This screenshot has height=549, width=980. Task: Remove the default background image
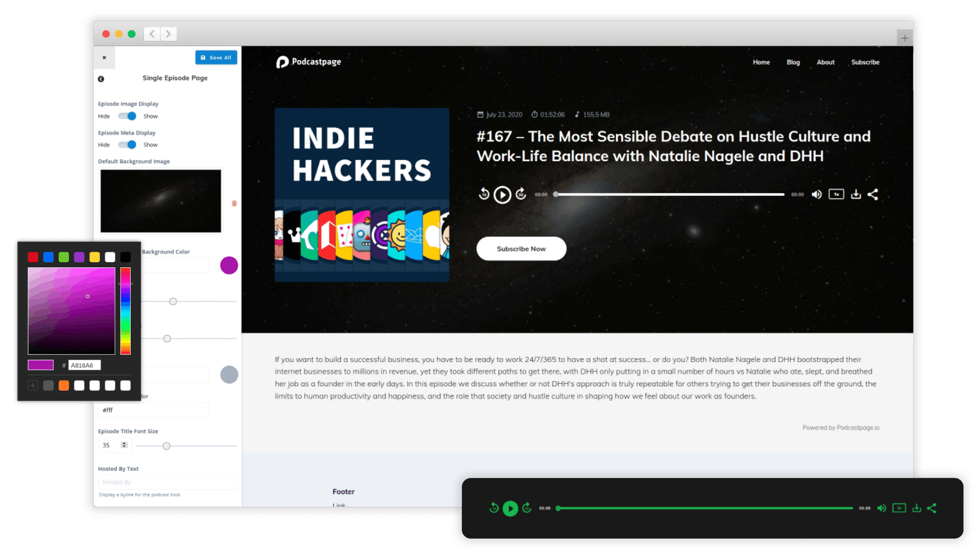[234, 204]
